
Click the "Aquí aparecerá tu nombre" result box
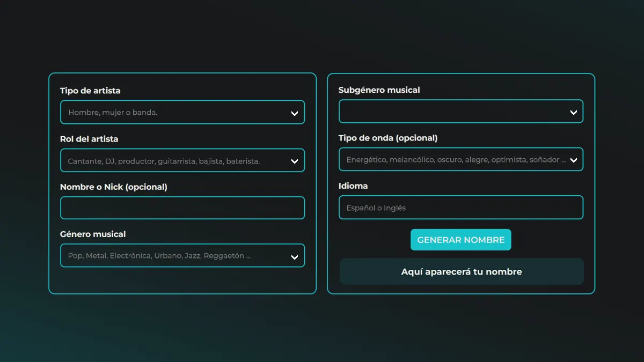461,271
